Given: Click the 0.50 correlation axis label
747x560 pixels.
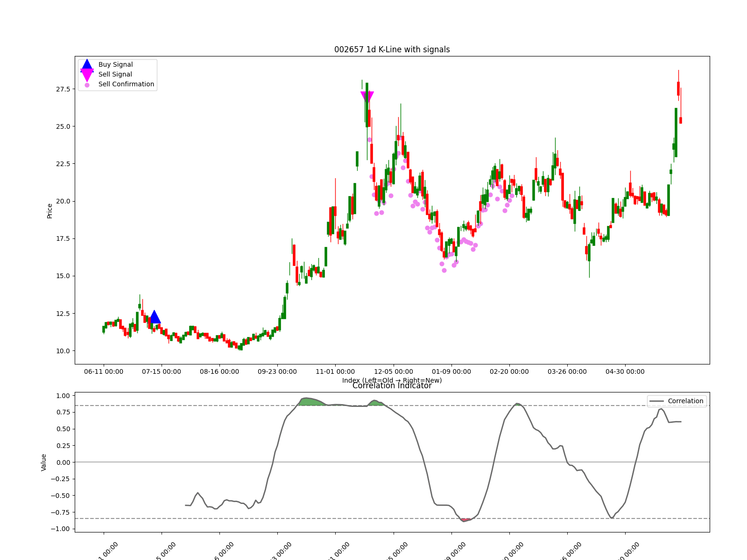Looking at the screenshot, I should click(63, 429).
